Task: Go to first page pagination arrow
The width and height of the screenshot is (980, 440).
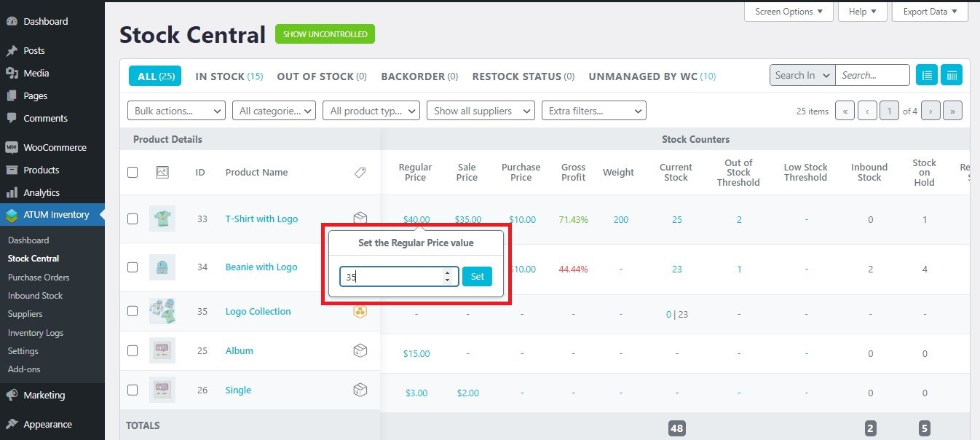Action: click(x=845, y=111)
